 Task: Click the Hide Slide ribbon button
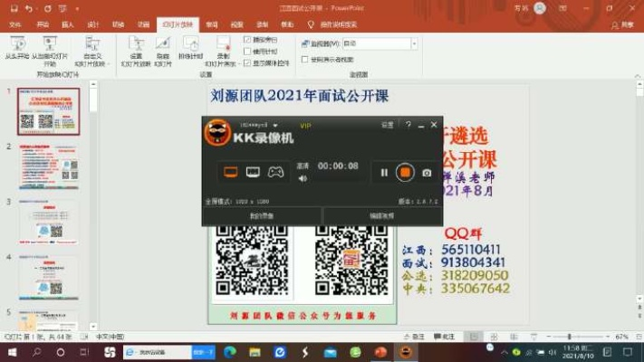(163, 52)
